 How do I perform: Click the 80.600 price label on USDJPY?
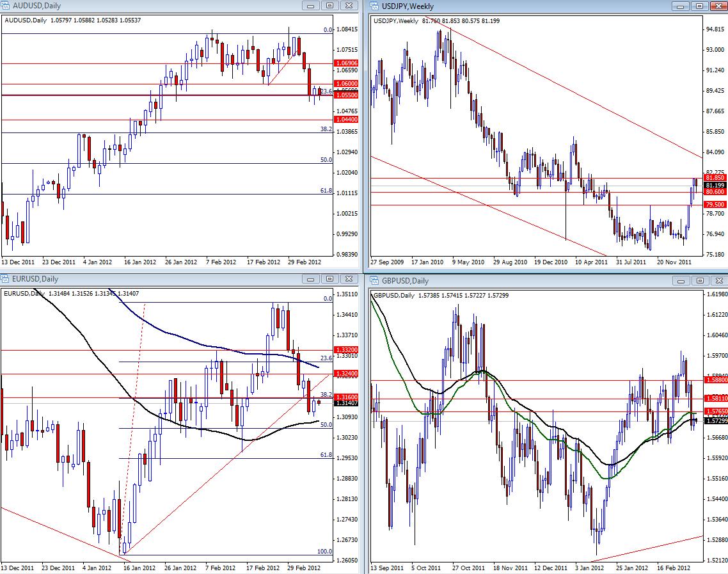715,192
